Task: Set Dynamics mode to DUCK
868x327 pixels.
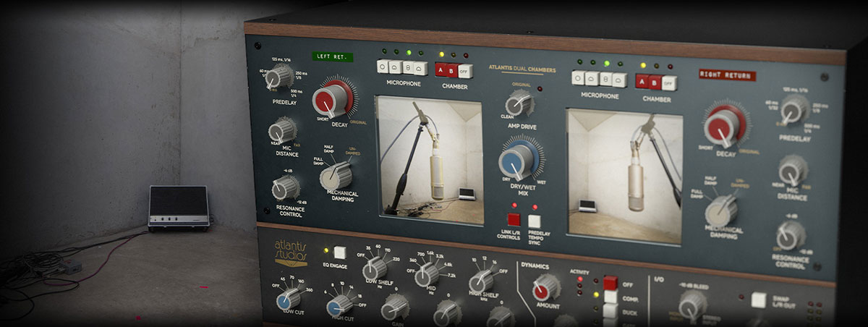Action: point(610,310)
